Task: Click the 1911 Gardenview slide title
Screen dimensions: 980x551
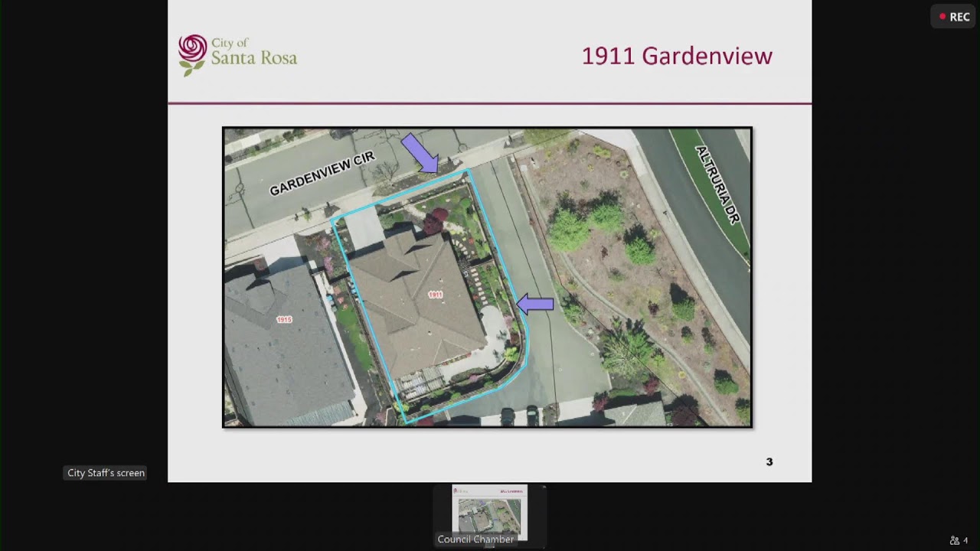Action: (677, 56)
